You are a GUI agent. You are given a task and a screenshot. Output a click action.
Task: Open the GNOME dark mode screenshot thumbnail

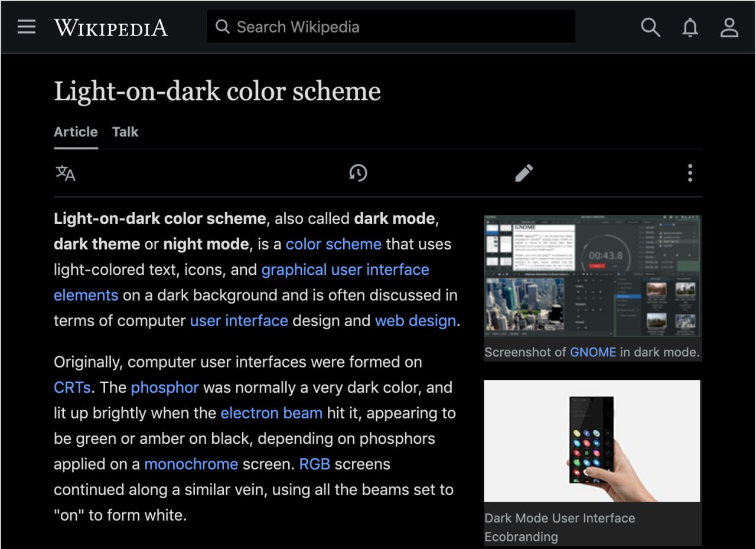point(592,277)
